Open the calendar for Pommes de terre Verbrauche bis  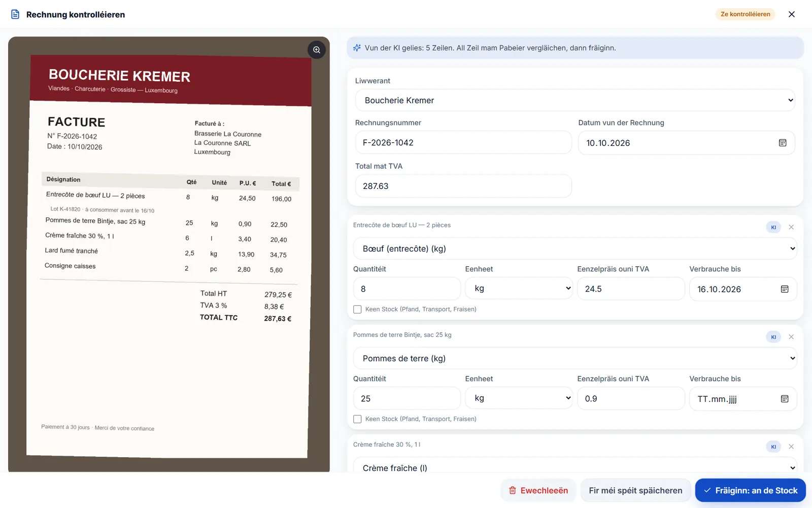pos(785,399)
